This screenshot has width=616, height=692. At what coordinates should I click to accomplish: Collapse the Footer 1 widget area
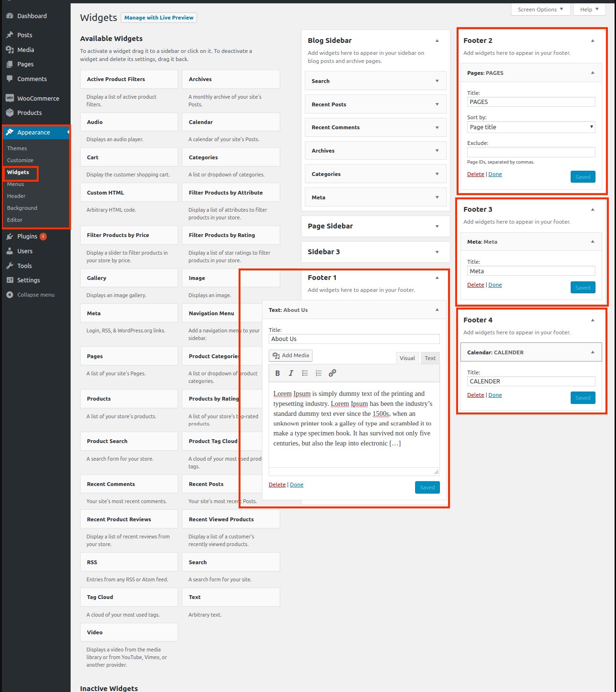(437, 278)
